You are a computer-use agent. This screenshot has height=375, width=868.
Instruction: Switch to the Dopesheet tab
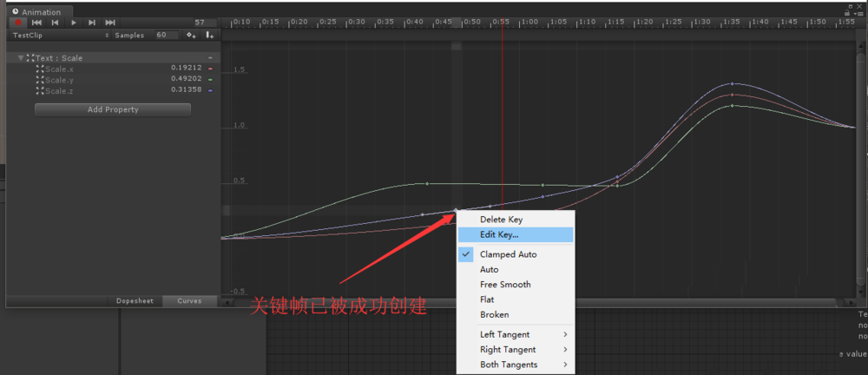coord(135,301)
